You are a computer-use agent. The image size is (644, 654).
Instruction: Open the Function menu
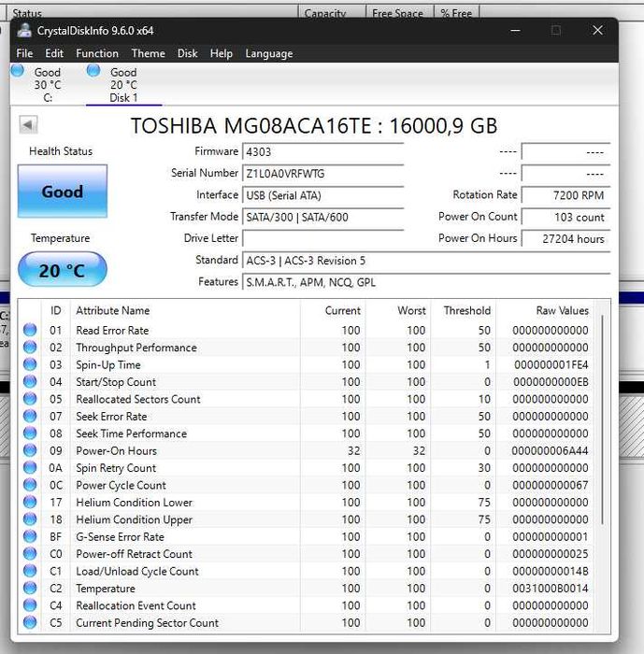pos(97,53)
